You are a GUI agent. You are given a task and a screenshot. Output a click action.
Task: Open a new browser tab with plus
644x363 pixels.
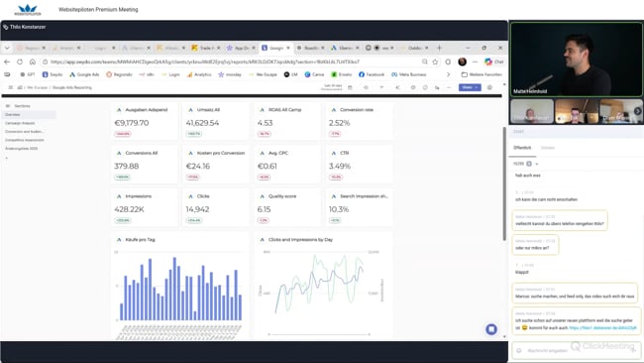click(x=439, y=48)
